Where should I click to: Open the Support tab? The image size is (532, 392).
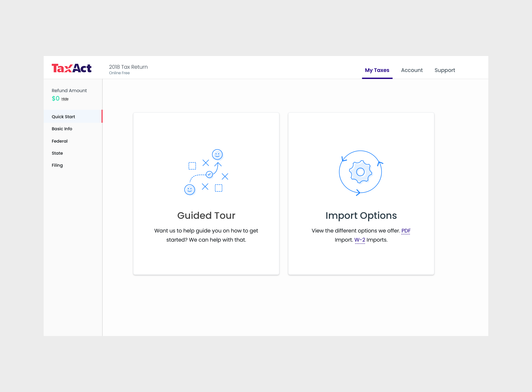click(445, 70)
